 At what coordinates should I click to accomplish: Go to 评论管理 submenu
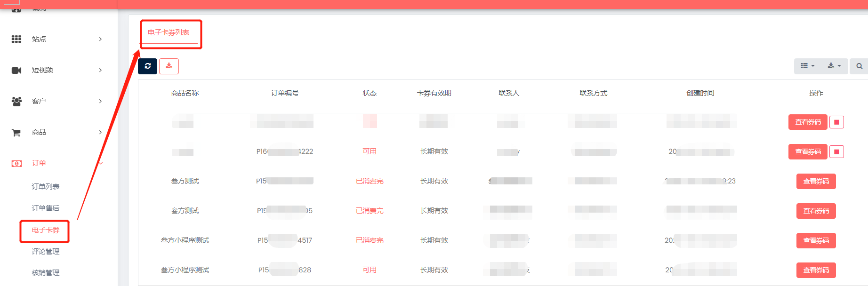coord(46,252)
